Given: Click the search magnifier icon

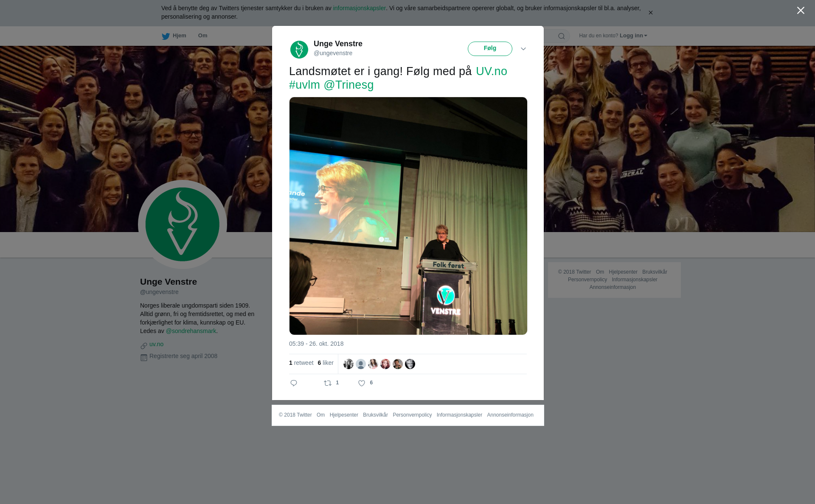Looking at the screenshot, I should (562, 36).
